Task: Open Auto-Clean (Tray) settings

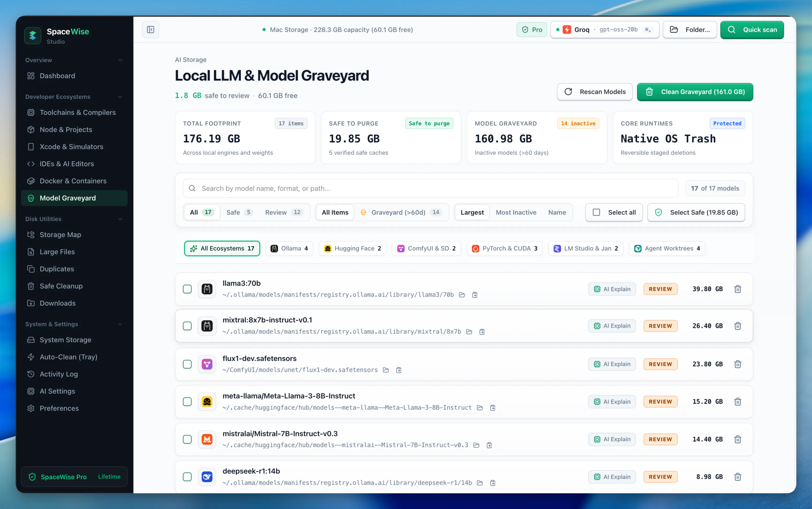Action: click(x=74, y=357)
